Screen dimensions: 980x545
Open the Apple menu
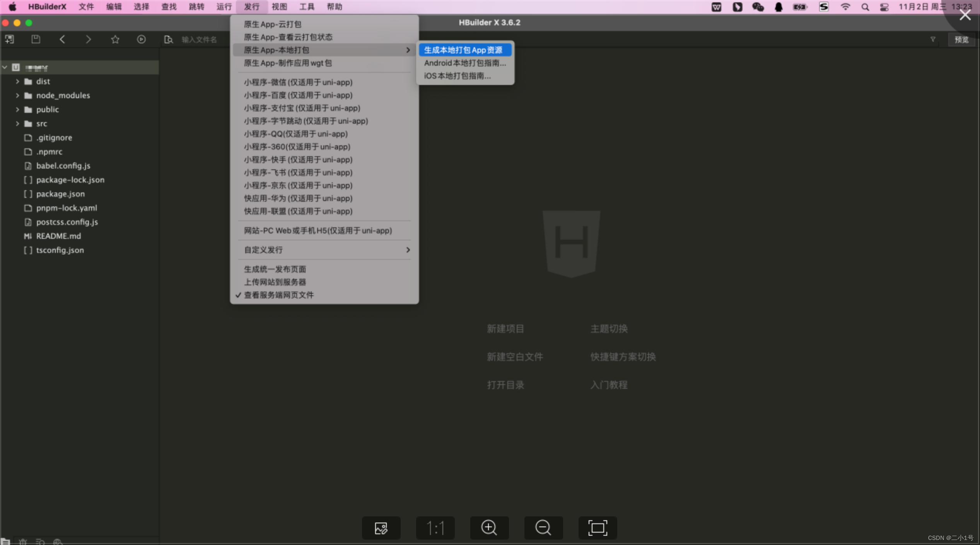click(x=12, y=7)
